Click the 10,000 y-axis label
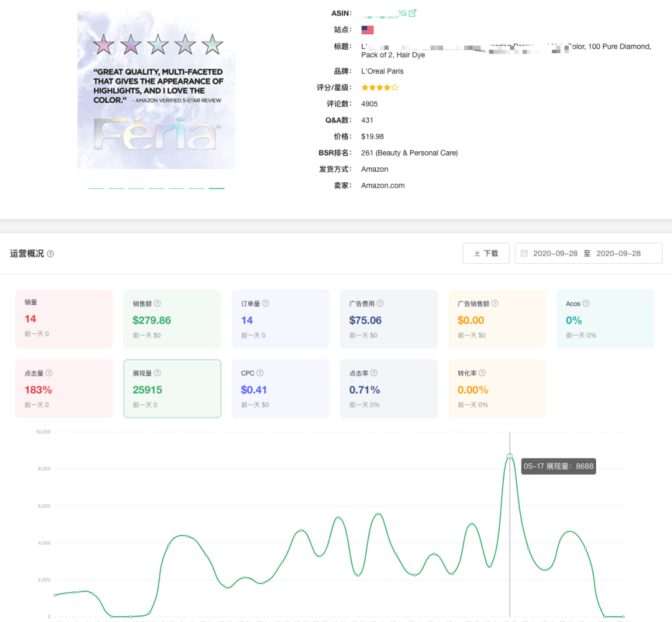 pyautogui.click(x=44, y=432)
